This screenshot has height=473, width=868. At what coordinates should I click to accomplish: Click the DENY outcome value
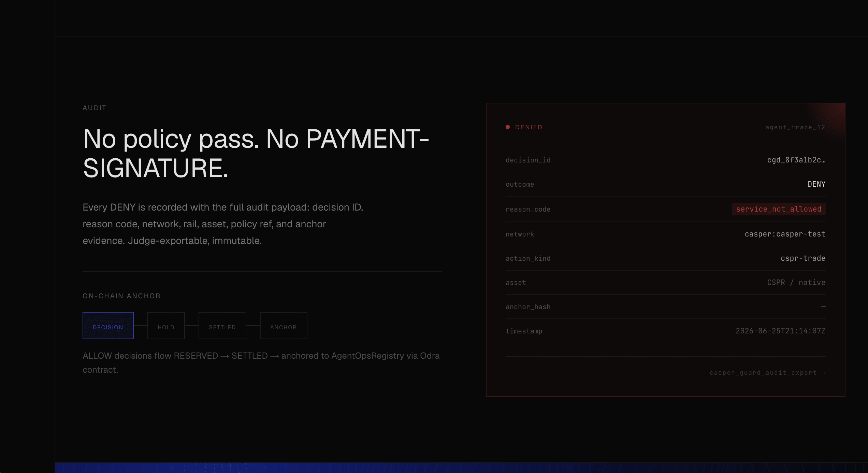tap(816, 184)
